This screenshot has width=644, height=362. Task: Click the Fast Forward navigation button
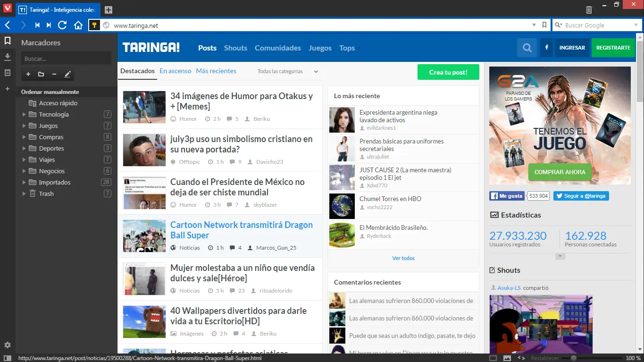(49, 25)
